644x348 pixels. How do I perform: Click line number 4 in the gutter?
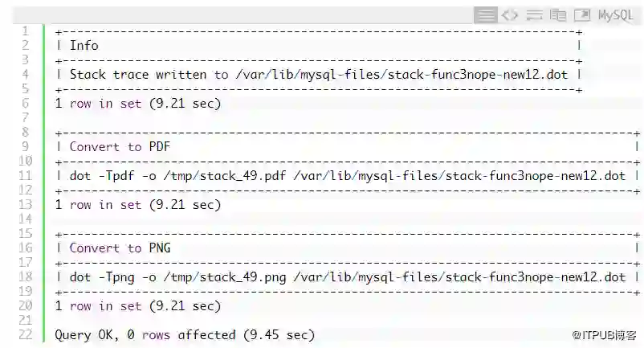click(25, 75)
